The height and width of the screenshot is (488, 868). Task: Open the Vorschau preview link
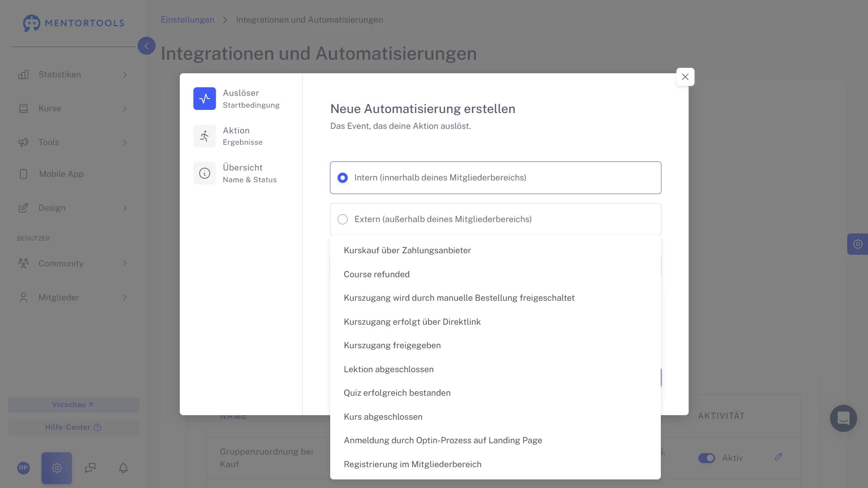[x=73, y=405]
